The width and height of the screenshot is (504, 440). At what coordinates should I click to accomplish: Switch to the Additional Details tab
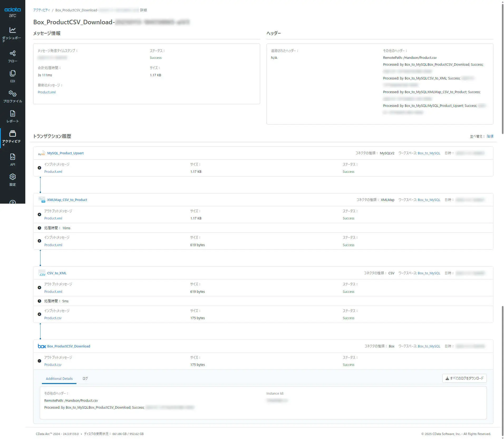(59, 379)
